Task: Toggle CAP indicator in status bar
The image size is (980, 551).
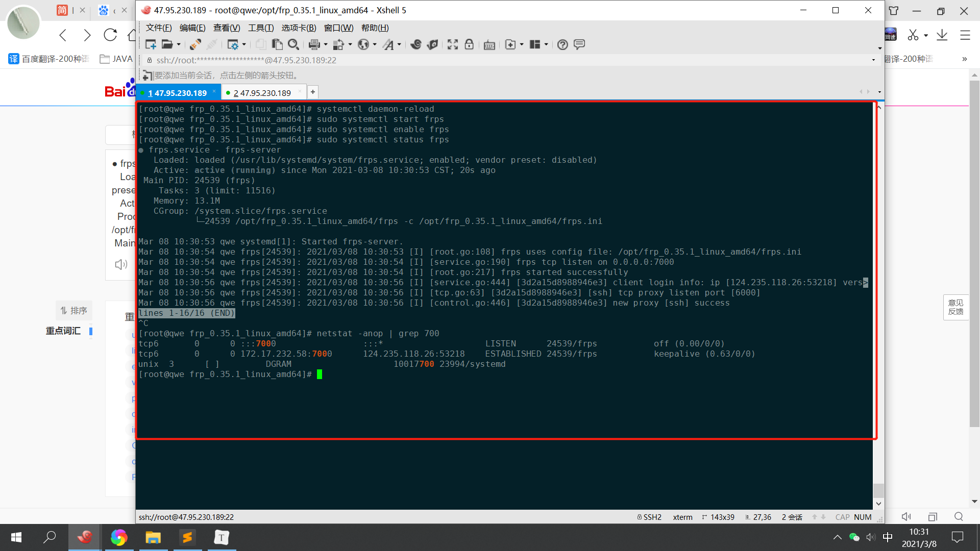Action: pos(842,517)
